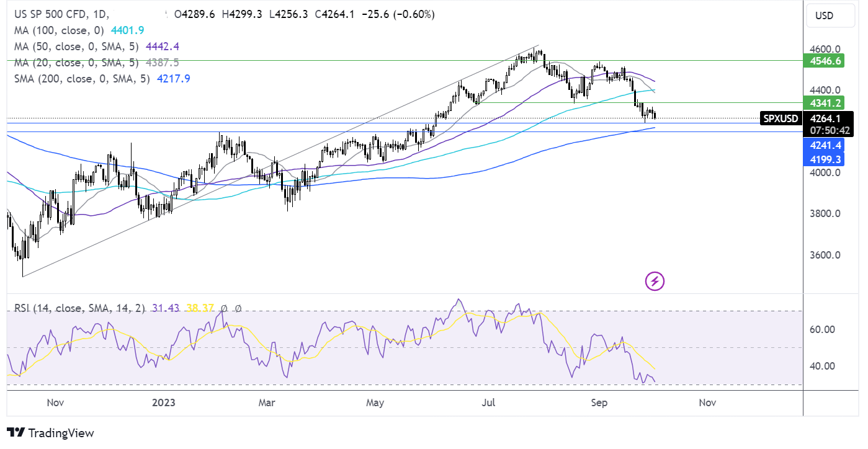
Task: Click the 3600.0 price scale value
Action: pos(825,255)
